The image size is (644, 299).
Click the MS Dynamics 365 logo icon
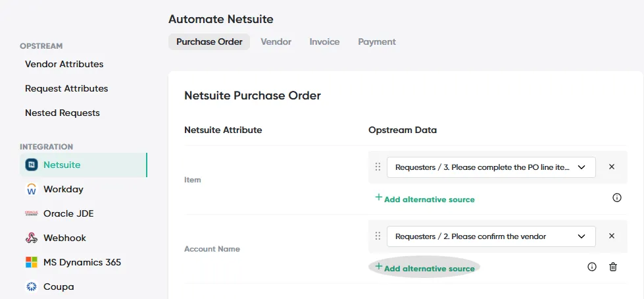click(x=32, y=262)
